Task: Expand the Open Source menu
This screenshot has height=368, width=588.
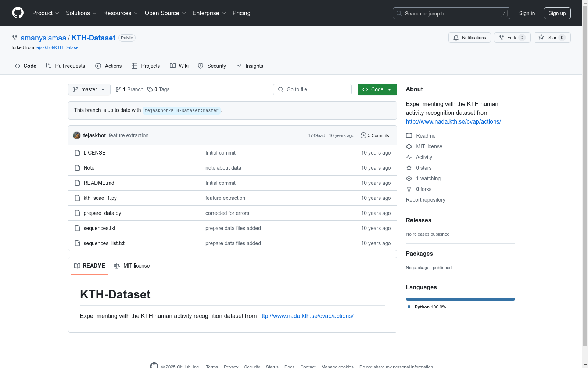Action: [x=165, y=13]
